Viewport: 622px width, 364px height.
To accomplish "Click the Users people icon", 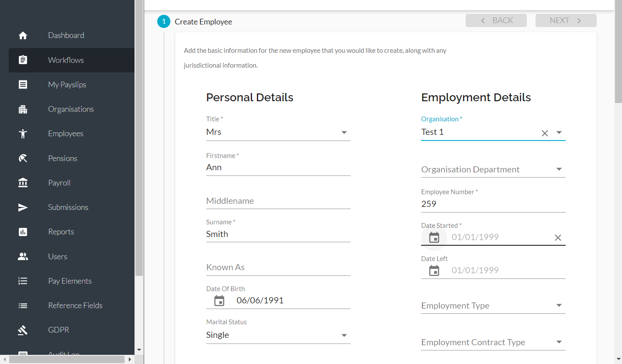I will click(23, 257).
